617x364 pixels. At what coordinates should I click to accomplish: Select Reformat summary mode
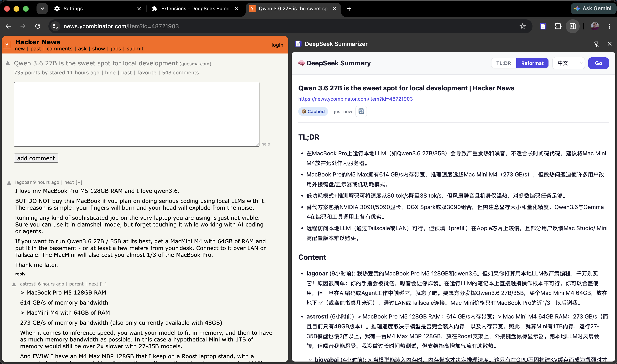pos(532,63)
